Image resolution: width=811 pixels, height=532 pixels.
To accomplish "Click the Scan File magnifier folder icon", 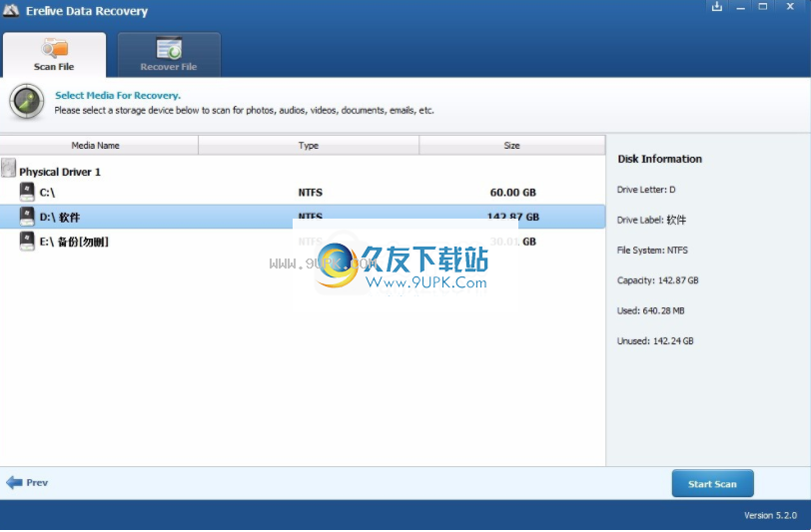I will tap(55, 48).
